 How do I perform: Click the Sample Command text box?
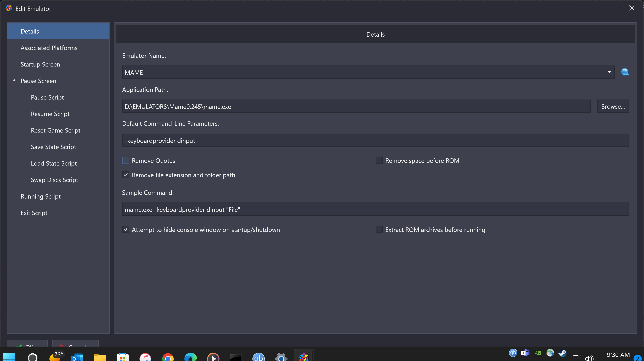(x=375, y=209)
